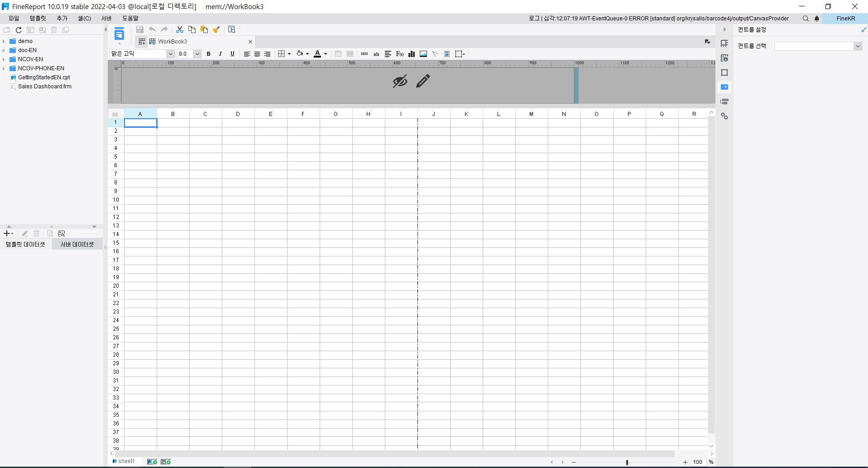Viewport: 868px width, 468px height.
Task: Insert slope line in cell
Action: coord(435,54)
